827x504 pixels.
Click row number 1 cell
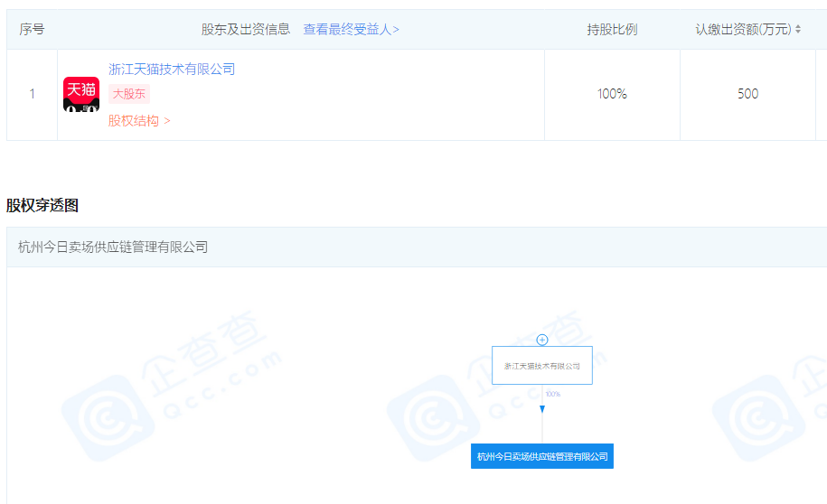(32, 94)
